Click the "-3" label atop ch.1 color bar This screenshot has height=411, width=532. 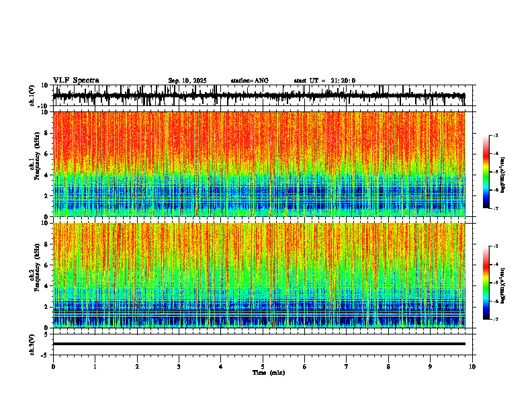pos(496,135)
